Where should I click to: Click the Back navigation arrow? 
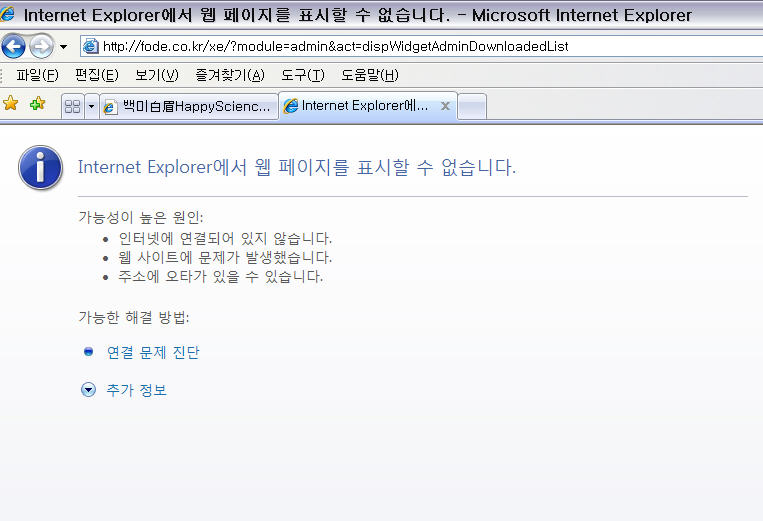click(x=13, y=47)
